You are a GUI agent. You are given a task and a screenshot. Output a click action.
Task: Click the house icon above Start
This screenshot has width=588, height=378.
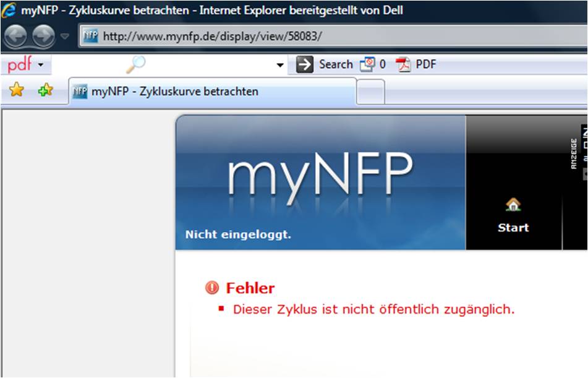coord(513,205)
